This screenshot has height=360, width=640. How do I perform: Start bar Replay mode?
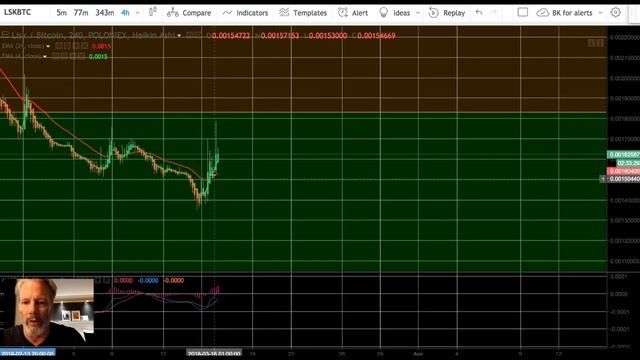coord(454,13)
